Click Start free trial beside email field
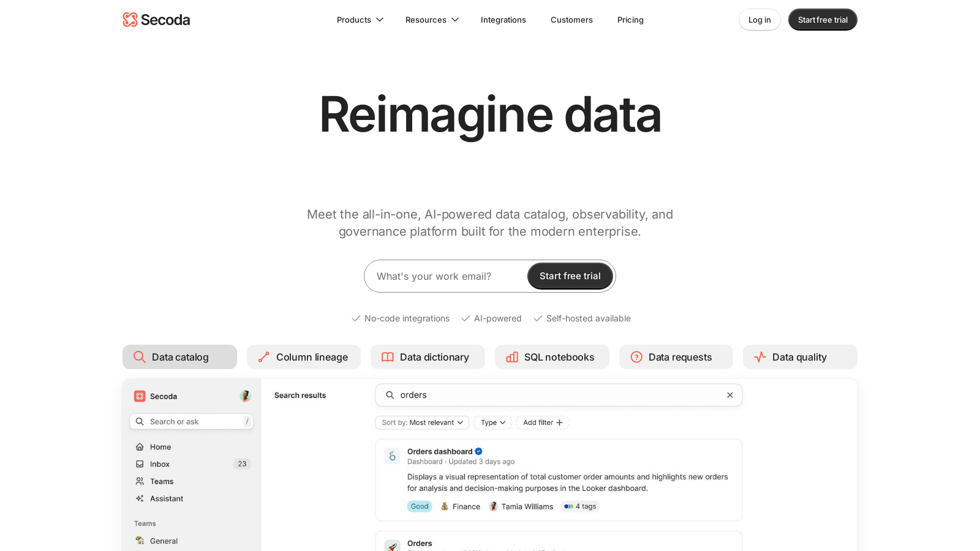This screenshot has width=980, height=551. 570,276
